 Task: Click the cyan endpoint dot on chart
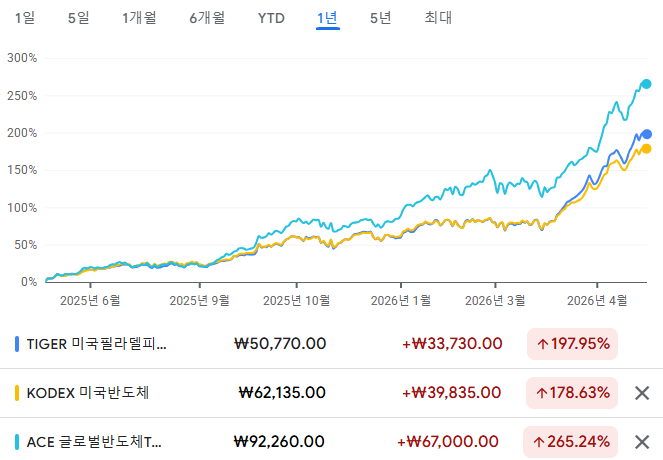point(646,84)
